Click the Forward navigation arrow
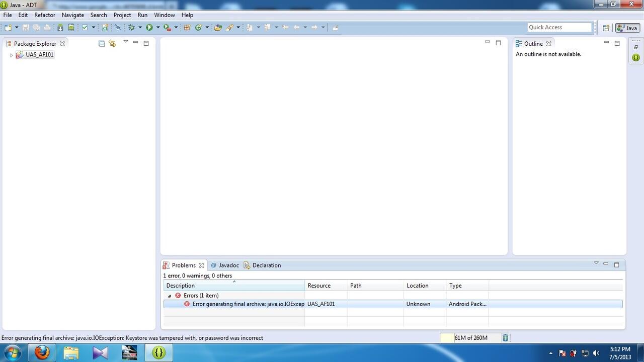This screenshot has width=644, height=362. pos(314,27)
